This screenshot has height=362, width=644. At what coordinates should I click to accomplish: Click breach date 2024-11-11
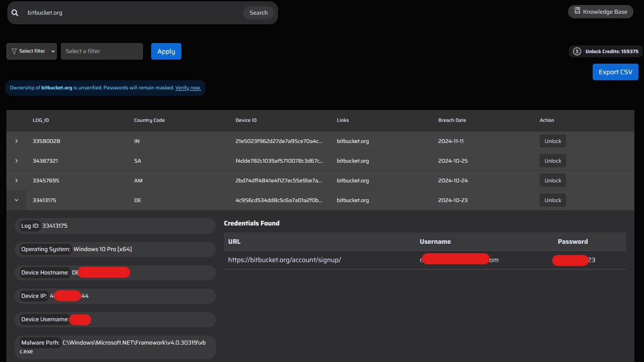(451, 141)
